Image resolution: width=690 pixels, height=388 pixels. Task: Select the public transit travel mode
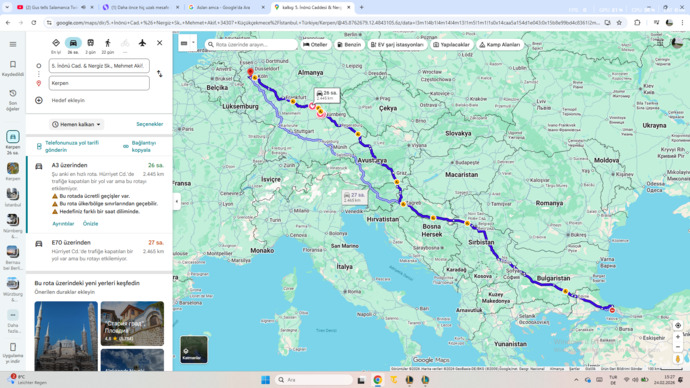[x=90, y=45]
